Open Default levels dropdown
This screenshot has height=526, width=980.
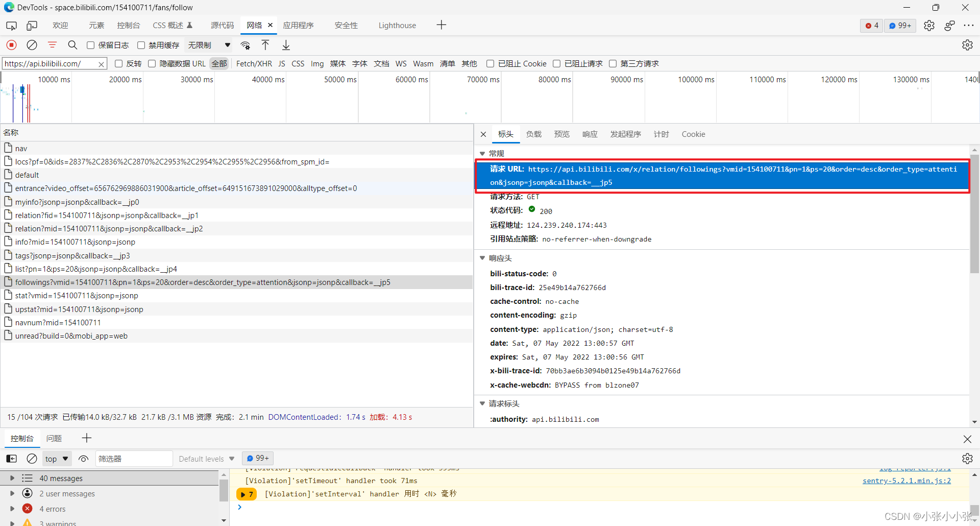pos(207,459)
